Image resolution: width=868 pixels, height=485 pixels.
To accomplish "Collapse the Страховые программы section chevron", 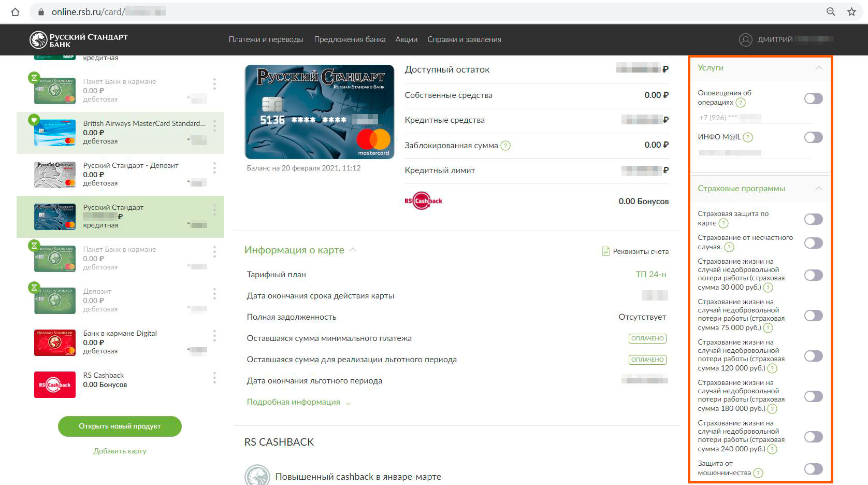I will coord(819,189).
